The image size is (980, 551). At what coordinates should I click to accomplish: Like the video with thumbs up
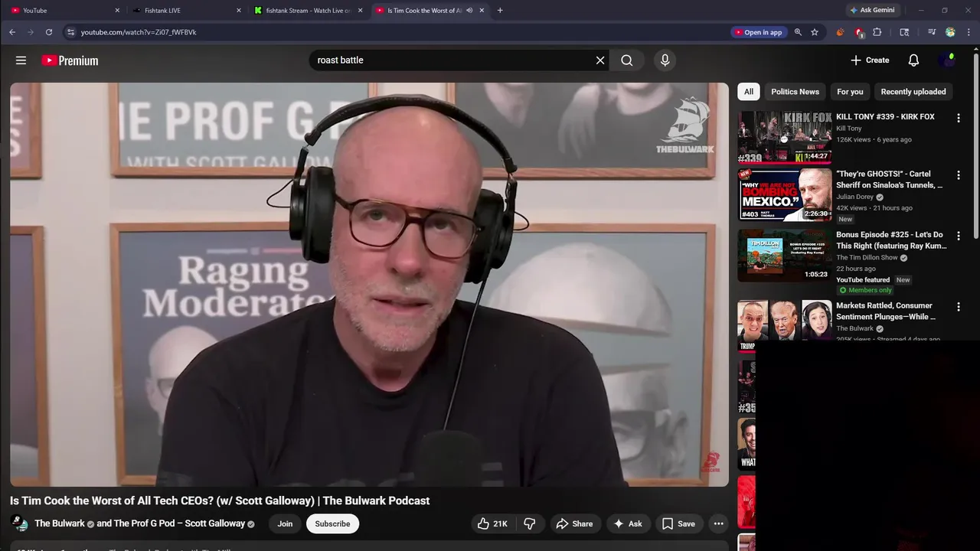(x=492, y=523)
